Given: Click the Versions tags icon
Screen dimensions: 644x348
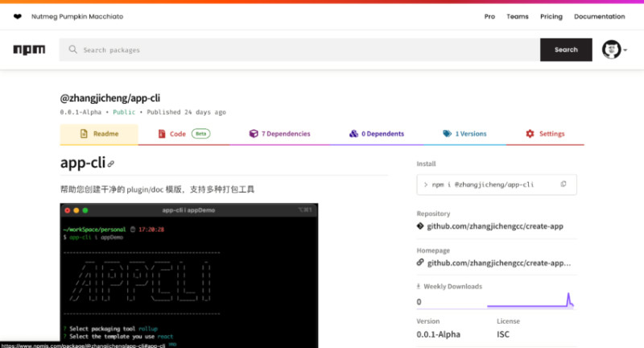Looking at the screenshot, I should coord(448,134).
